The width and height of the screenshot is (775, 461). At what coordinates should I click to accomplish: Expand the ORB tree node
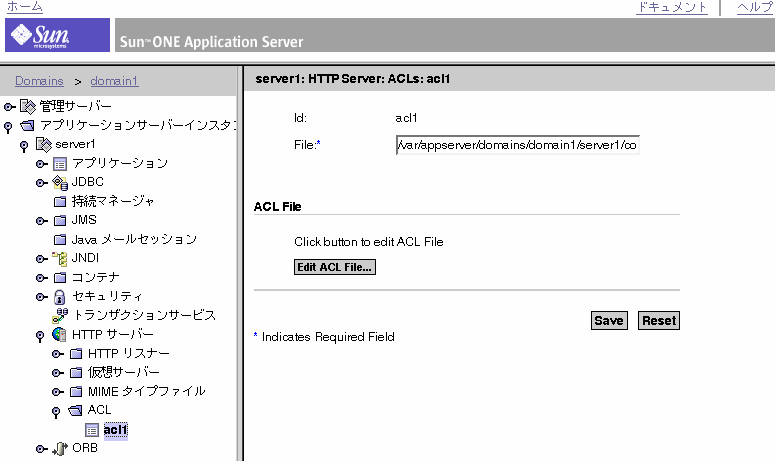coord(42,449)
